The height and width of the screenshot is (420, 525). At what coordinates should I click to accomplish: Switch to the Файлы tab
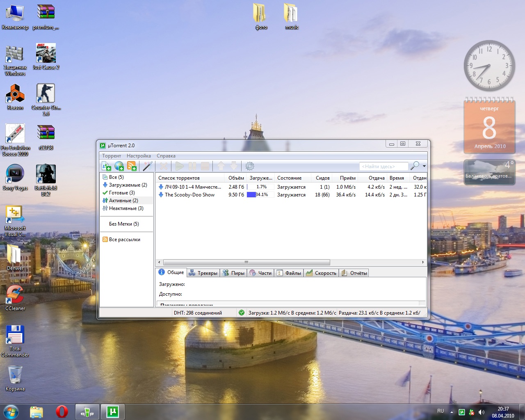289,273
